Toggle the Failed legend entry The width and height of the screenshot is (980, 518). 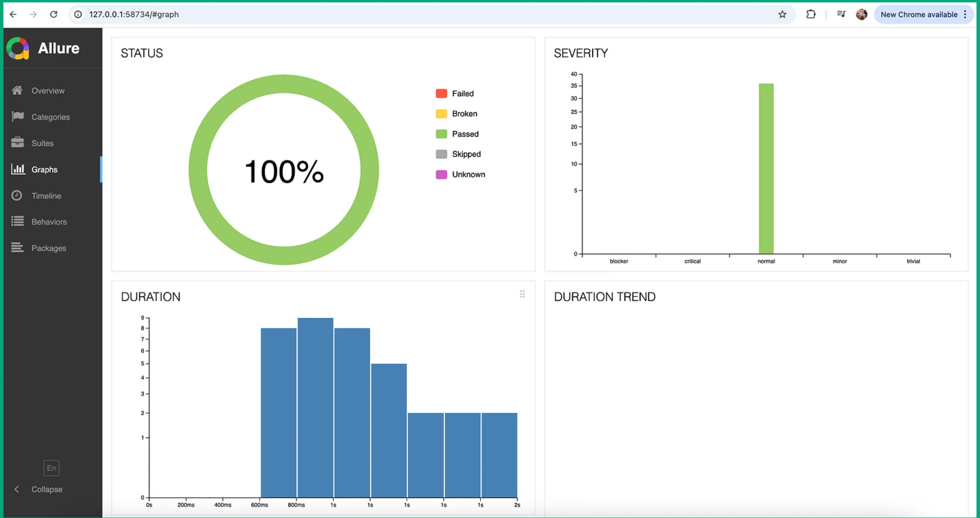tap(462, 94)
